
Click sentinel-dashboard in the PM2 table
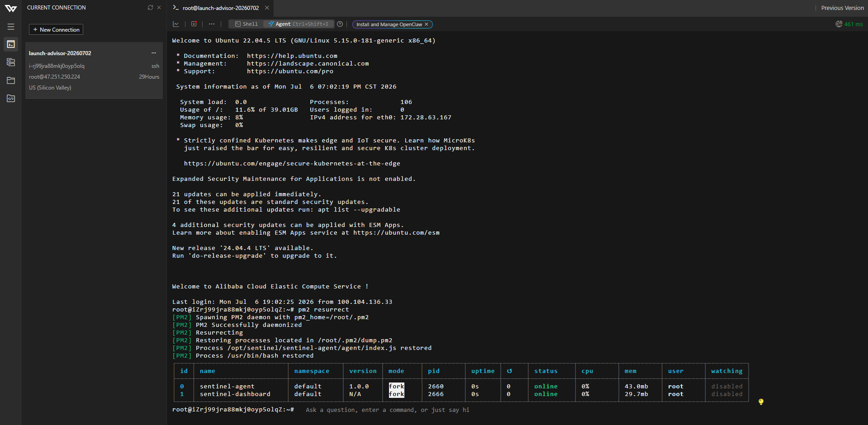pyautogui.click(x=235, y=394)
